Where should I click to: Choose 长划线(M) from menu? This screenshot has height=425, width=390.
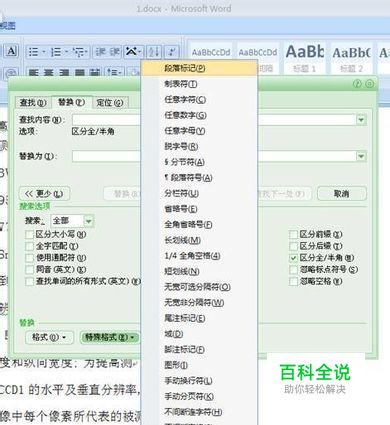(199, 240)
